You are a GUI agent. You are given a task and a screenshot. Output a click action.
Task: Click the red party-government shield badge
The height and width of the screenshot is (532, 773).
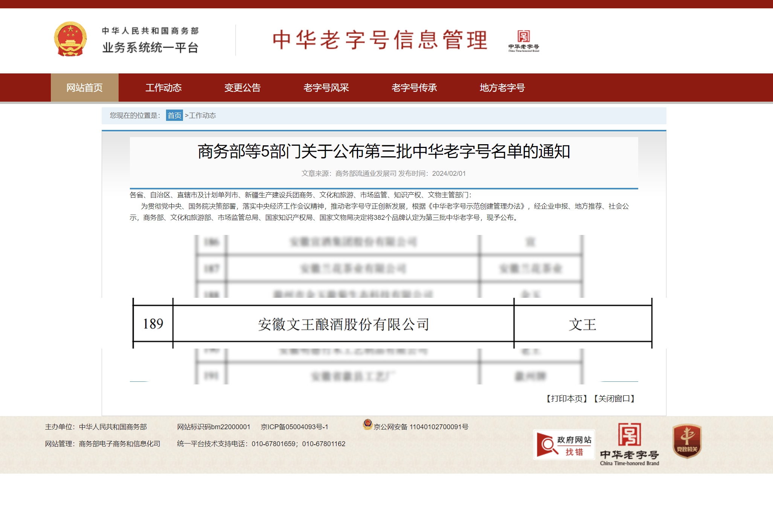click(x=687, y=441)
